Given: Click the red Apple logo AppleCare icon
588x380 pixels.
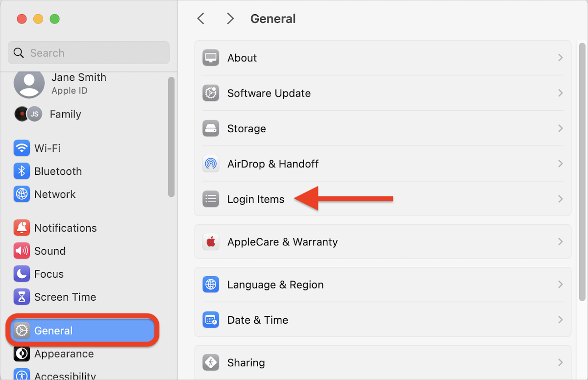Looking at the screenshot, I should pyautogui.click(x=211, y=241).
